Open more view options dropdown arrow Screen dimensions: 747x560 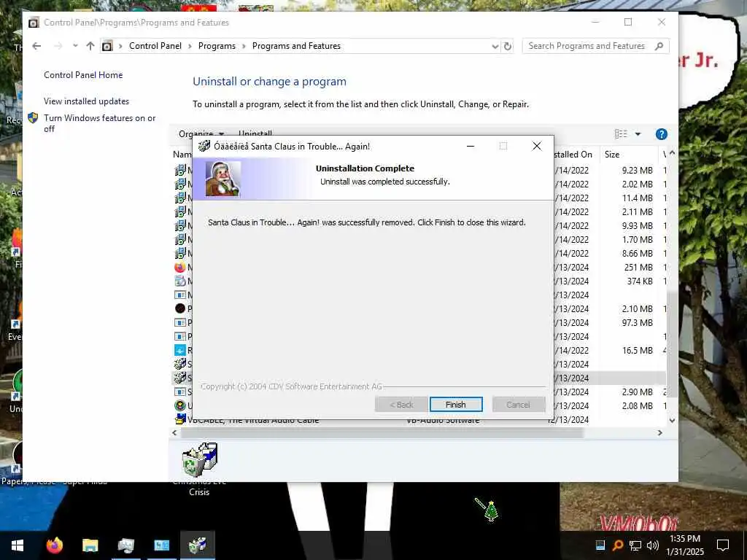[638, 134]
